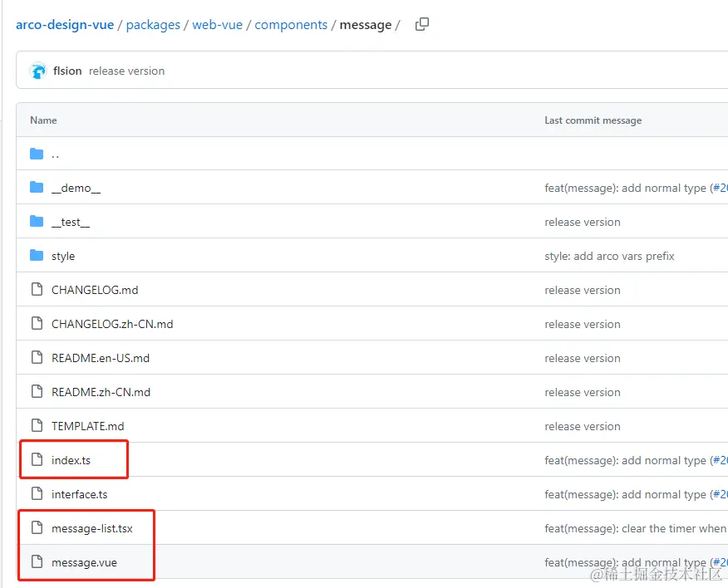The image size is (728, 588).
Task: Click the file icon beside message-list.tsx
Action: (x=37, y=527)
